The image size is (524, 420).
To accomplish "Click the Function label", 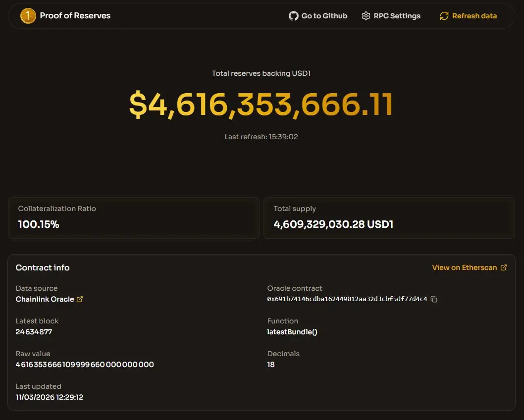I will [282, 321].
